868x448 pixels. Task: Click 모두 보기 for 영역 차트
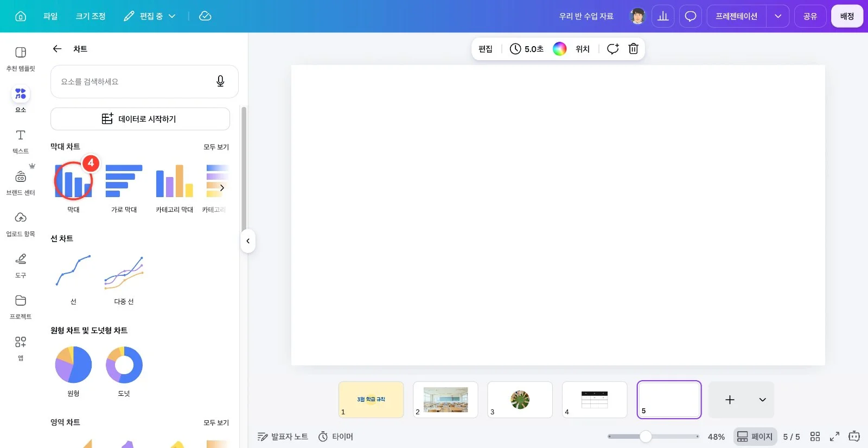(x=216, y=422)
